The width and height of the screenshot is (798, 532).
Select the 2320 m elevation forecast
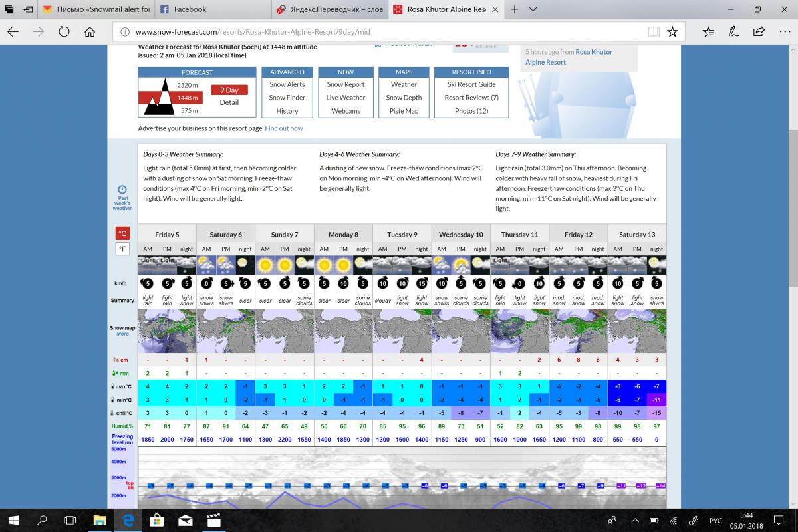tap(188, 85)
